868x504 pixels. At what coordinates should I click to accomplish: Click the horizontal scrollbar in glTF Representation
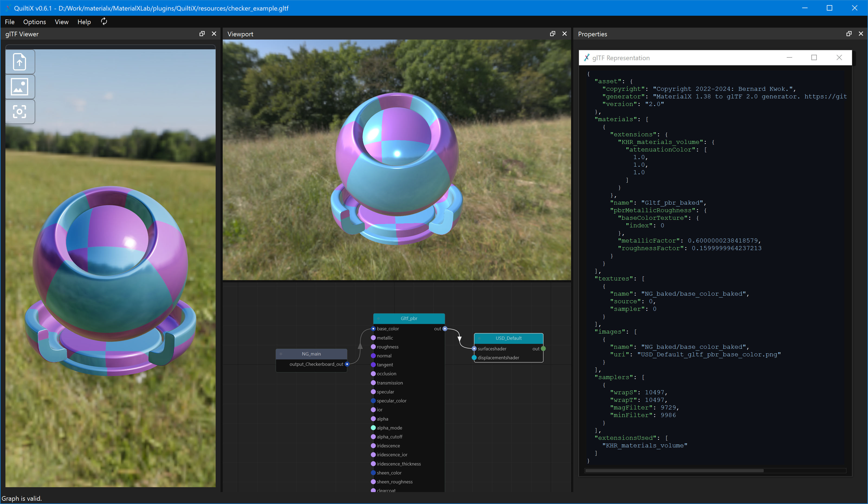point(674,471)
